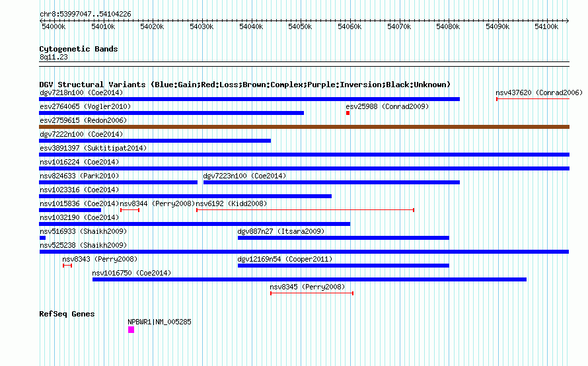The image size is (588, 366).
Task: Click the nsv1016750 (Coe2014) variant bar
Action: click(309, 279)
